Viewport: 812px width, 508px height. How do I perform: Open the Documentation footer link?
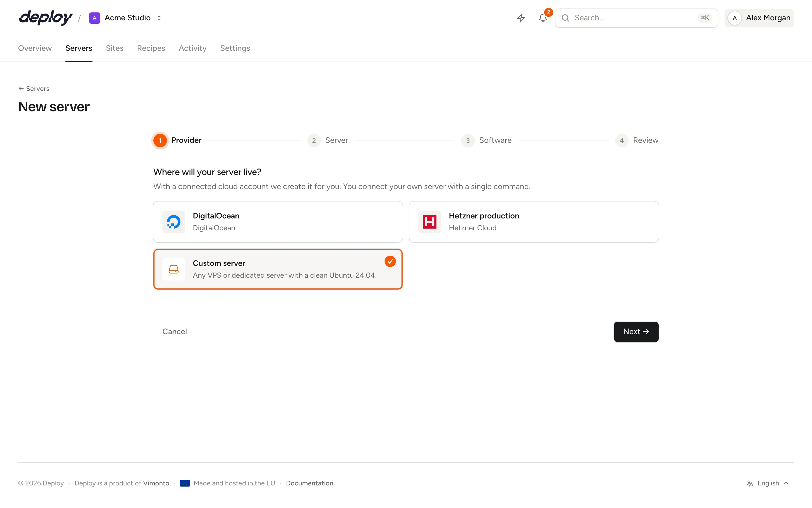tap(309, 483)
